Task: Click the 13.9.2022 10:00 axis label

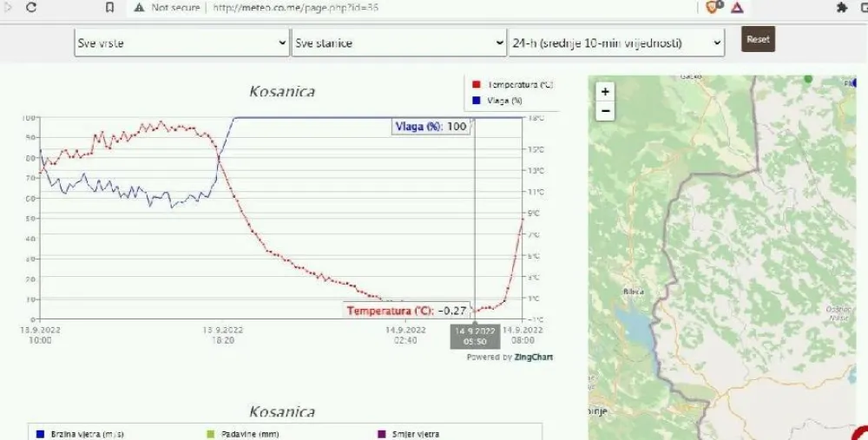Action: point(40,335)
